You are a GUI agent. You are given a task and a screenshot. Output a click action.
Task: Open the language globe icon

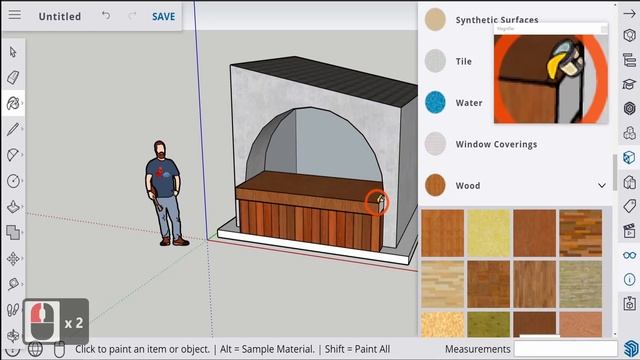click(35, 349)
